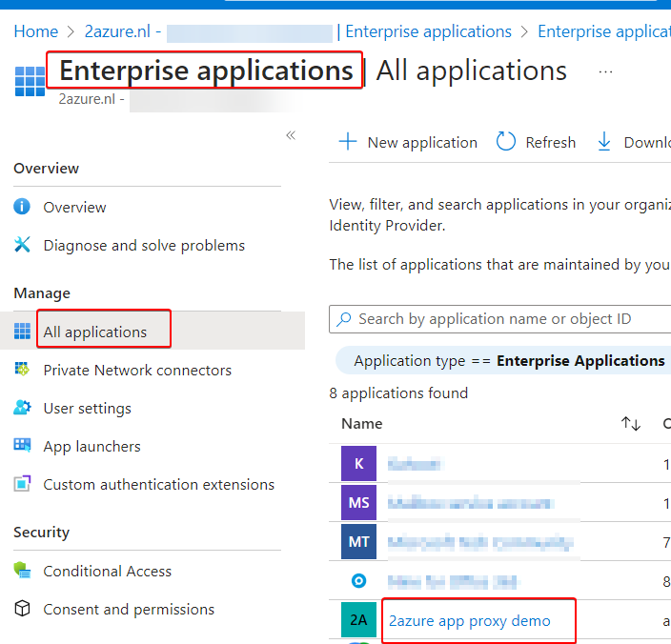Select All applications in sidebar

click(95, 332)
